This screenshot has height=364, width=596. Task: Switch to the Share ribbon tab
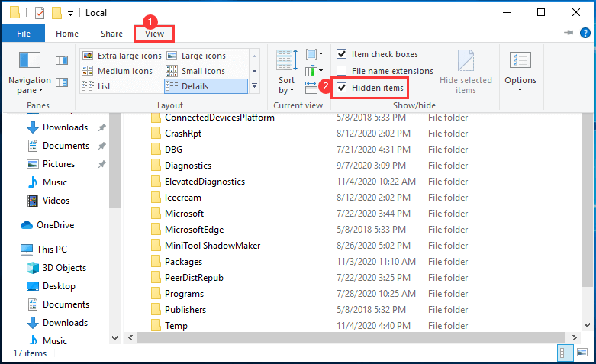[x=111, y=34]
